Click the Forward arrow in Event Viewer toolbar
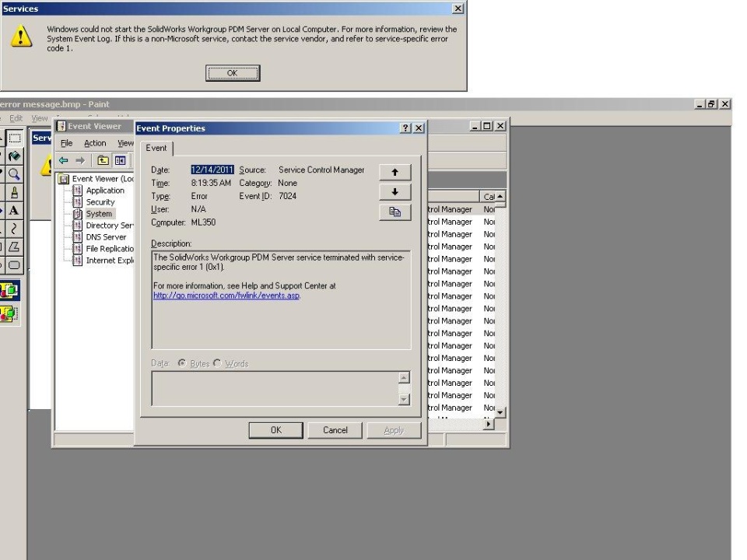The width and height of the screenshot is (747, 560). [x=80, y=160]
